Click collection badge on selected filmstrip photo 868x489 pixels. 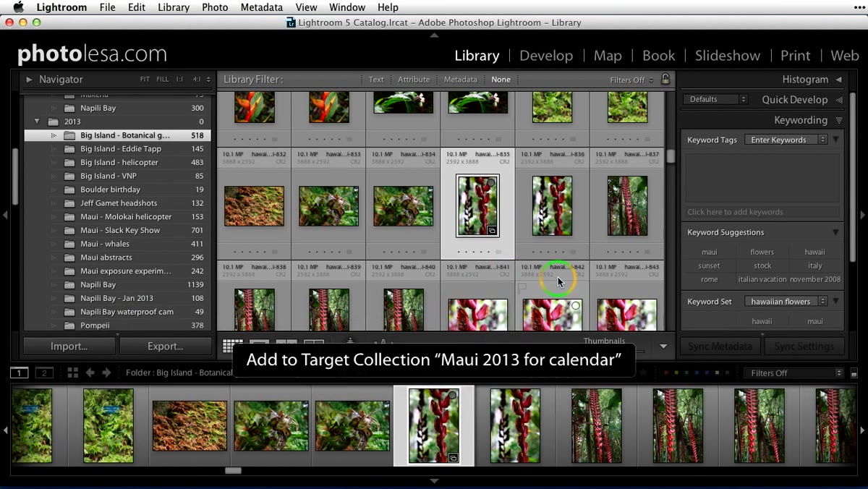(453, 457)
